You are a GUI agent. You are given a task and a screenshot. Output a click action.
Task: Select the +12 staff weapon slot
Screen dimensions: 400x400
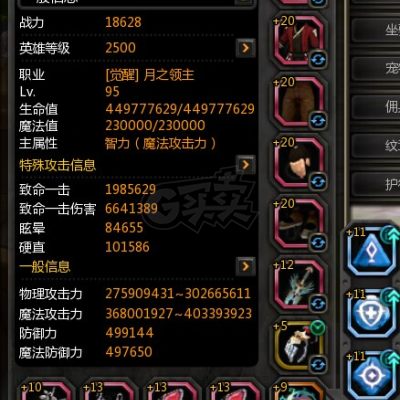299,285
